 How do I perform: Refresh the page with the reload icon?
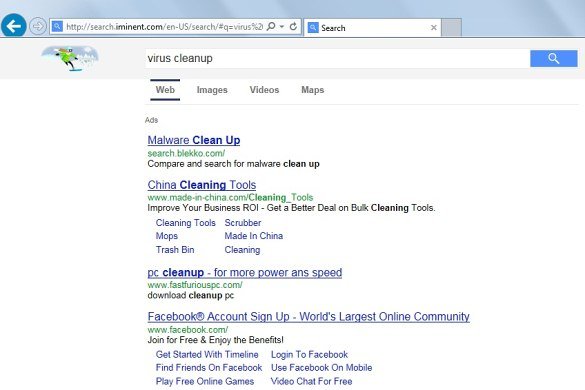[x=294, y=26]
